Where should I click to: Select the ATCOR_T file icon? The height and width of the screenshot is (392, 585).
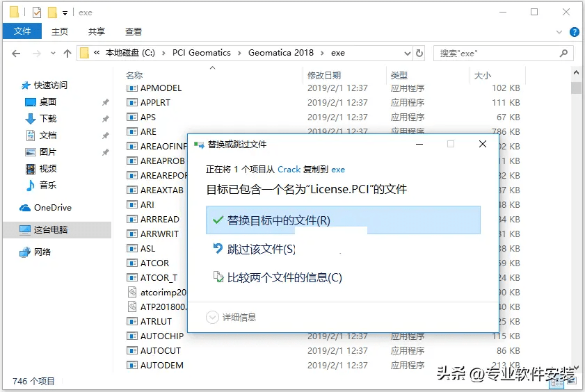[x=131, y=277]
